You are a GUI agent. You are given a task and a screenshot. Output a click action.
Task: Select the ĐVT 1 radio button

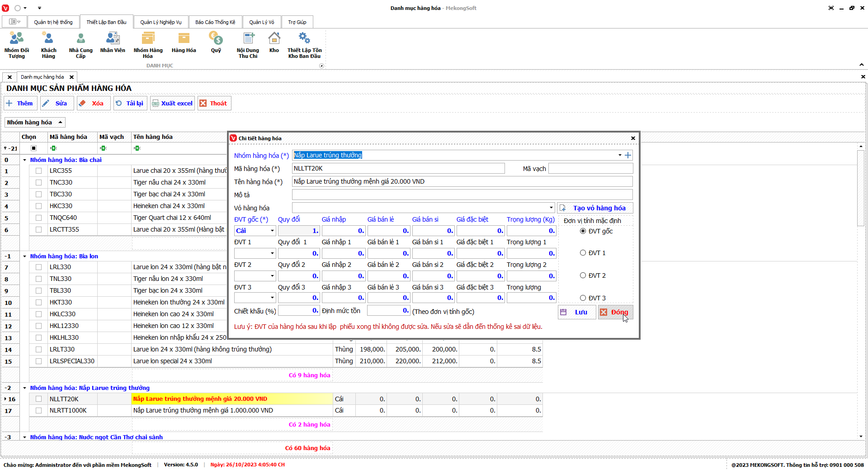pyautogui.click(x=583, y=253)
